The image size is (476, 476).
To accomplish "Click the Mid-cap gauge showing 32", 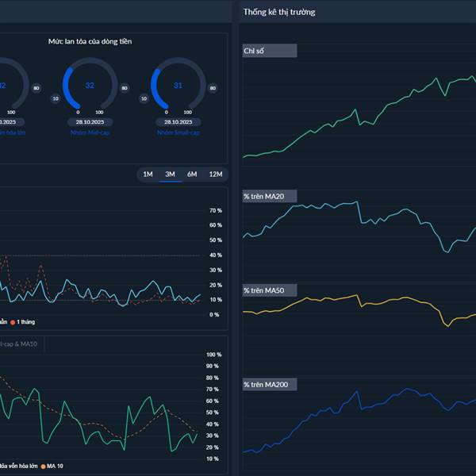I will pyautogui.click(x=90, y=86).
